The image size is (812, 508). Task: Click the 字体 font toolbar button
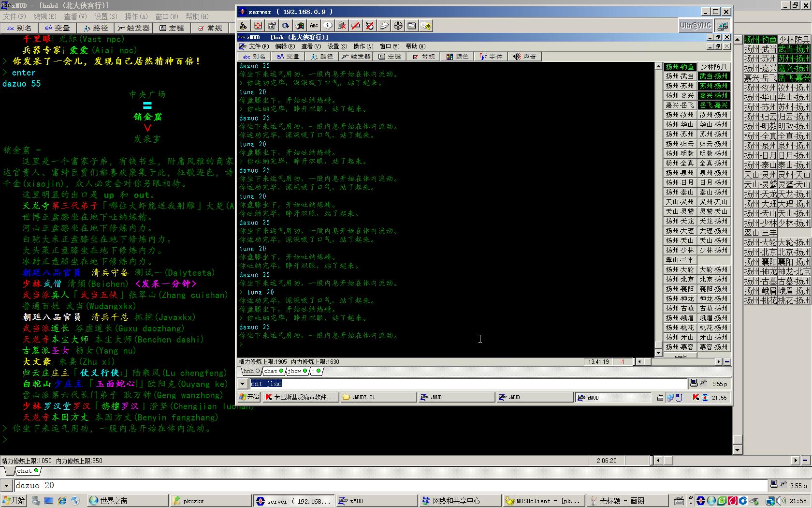click(491, 57)
